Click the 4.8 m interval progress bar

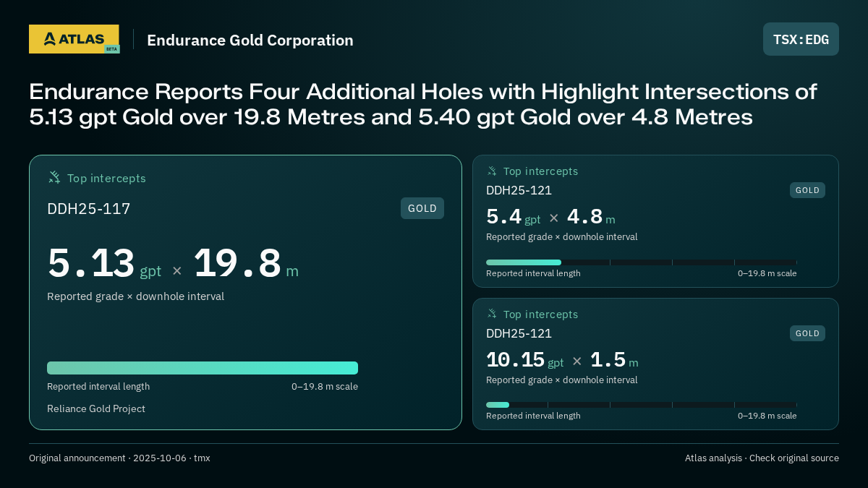click(642, 262)
